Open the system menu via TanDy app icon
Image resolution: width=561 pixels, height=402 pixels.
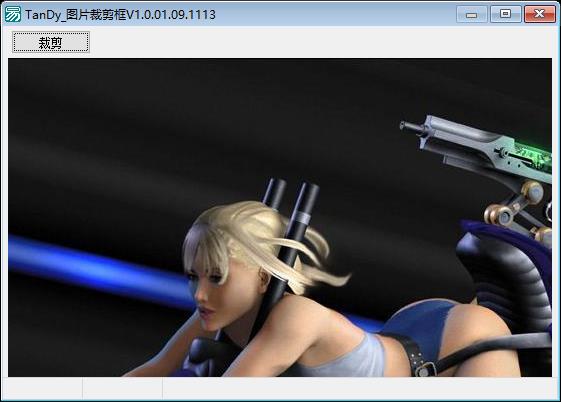[13, 14]
